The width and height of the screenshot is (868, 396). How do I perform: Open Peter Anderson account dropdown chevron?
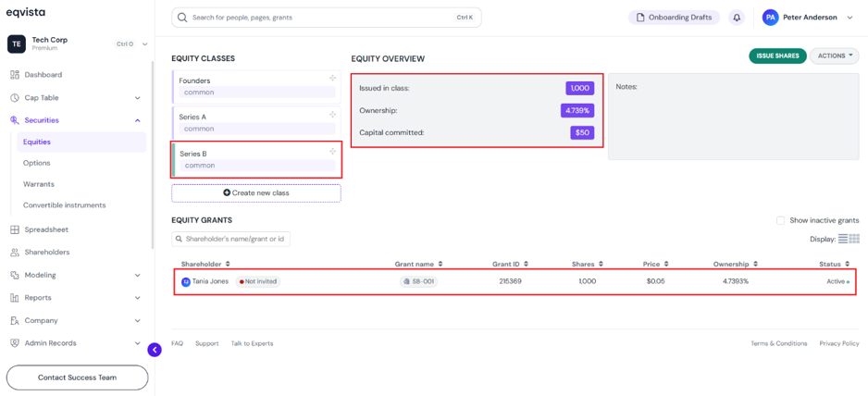(850, 18)
